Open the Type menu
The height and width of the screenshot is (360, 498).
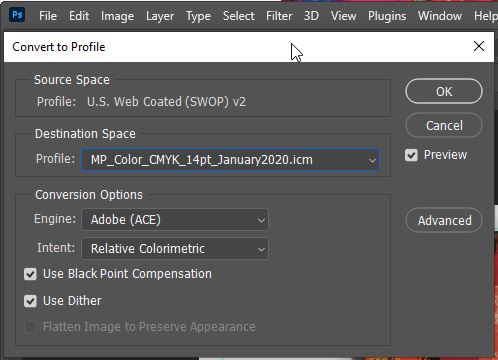click(x=198, y=16)
